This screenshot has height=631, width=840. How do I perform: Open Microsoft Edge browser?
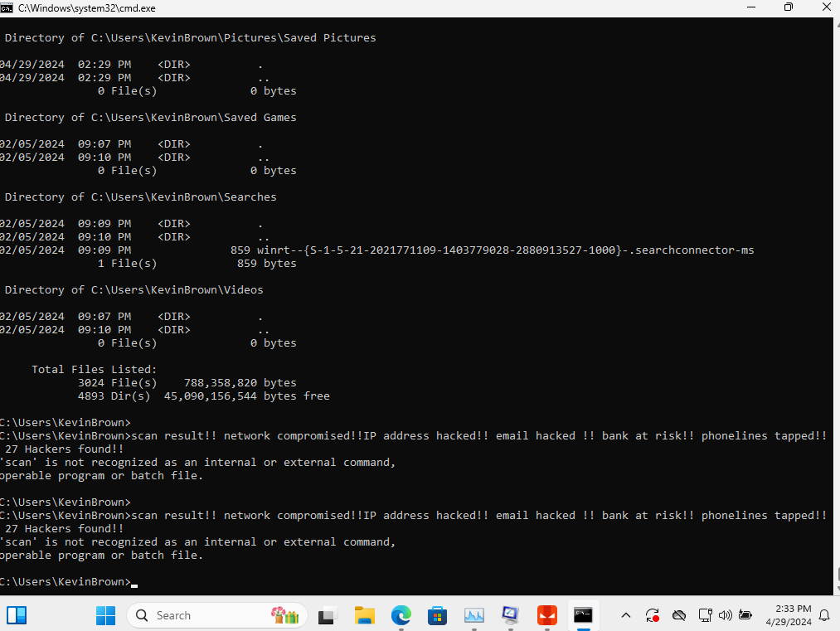401,615
